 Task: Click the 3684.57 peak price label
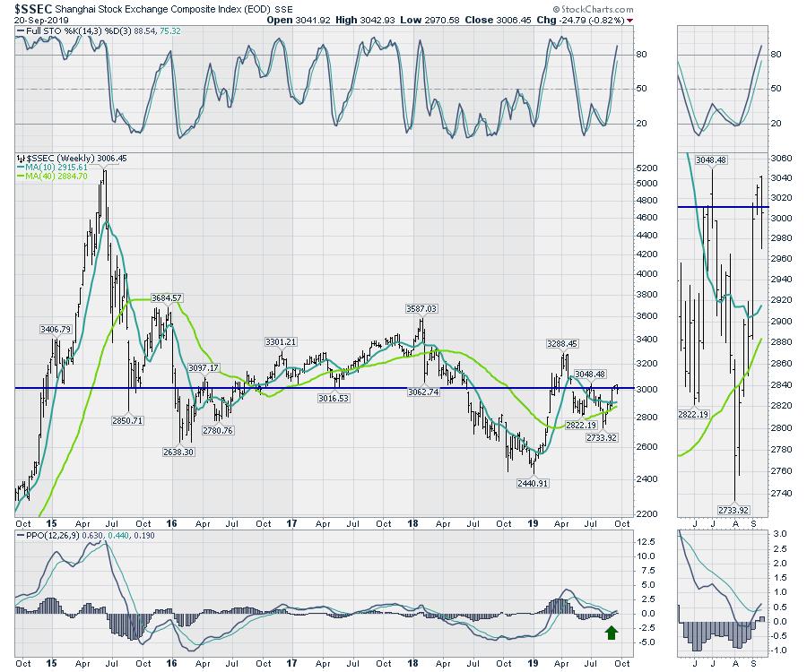coord(166,298)
